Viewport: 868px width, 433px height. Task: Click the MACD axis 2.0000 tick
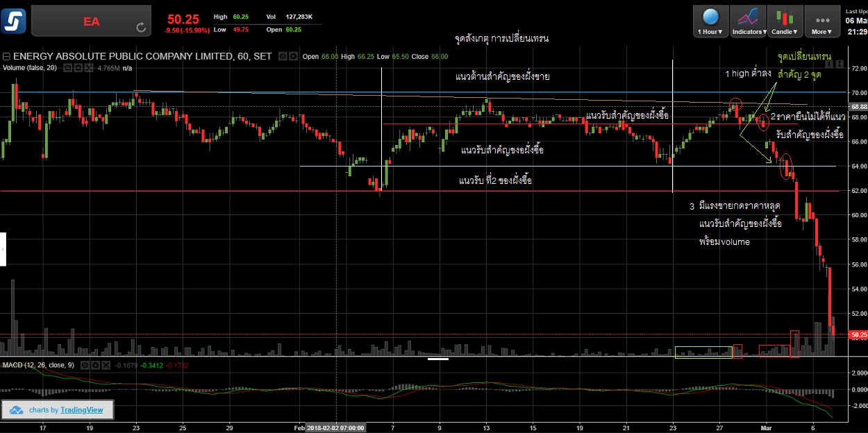(858, 373)
